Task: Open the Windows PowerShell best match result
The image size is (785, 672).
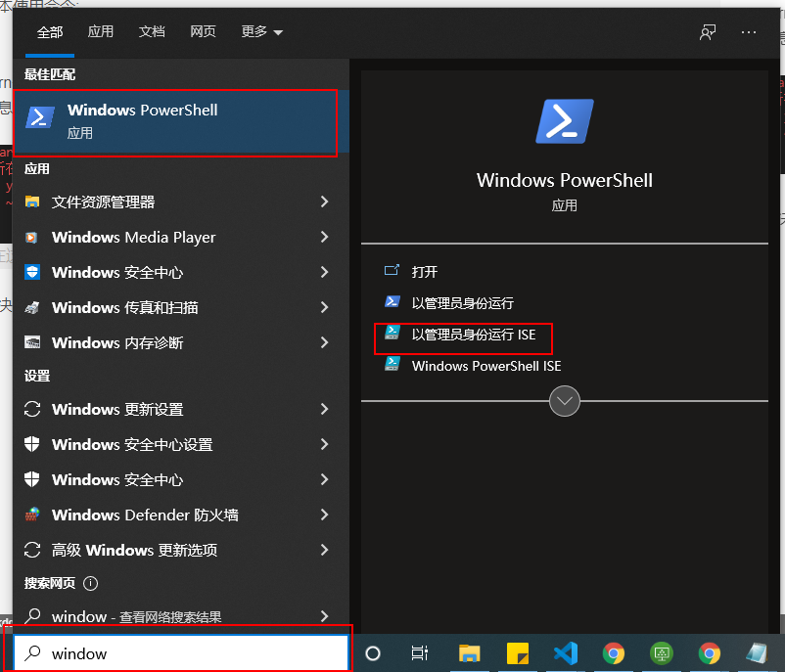Action: [181, 121]
